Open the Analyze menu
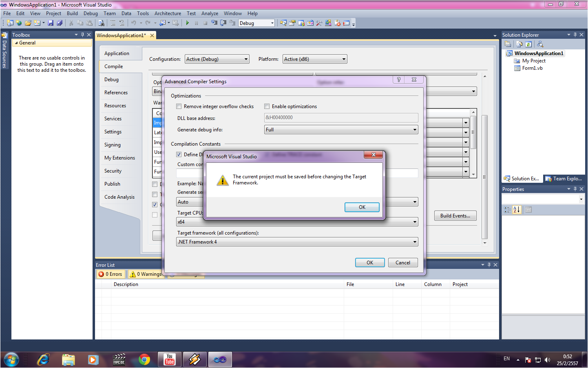 click(210, 13)
